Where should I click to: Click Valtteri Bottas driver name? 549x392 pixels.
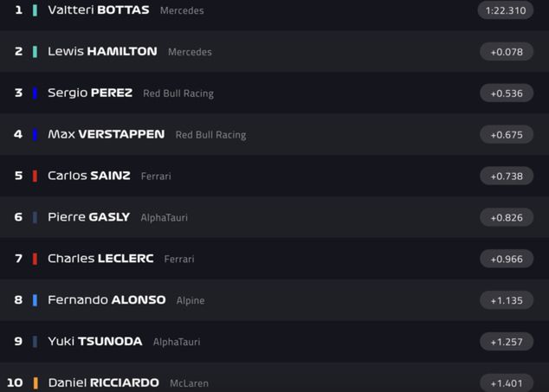[98, 10]
